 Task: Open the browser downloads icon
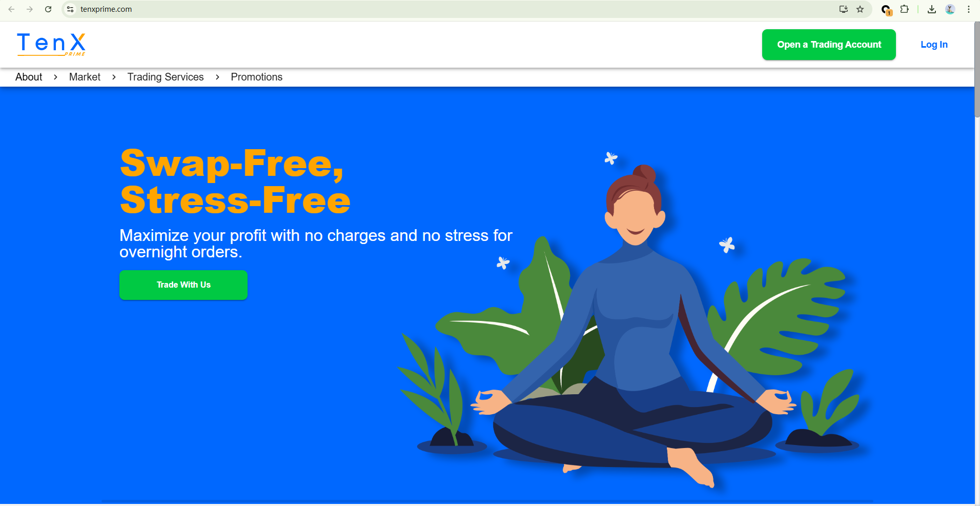[932, 9]
